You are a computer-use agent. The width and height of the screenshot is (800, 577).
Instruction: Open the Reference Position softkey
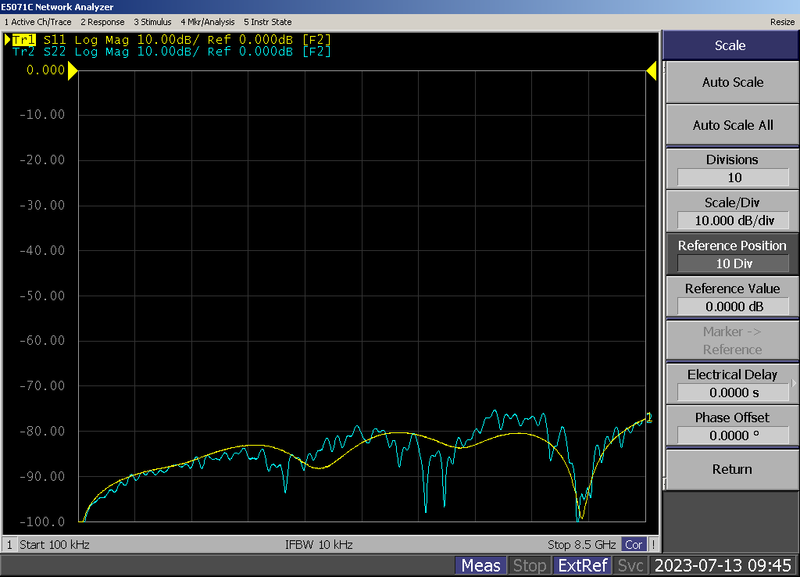[732, 254]
